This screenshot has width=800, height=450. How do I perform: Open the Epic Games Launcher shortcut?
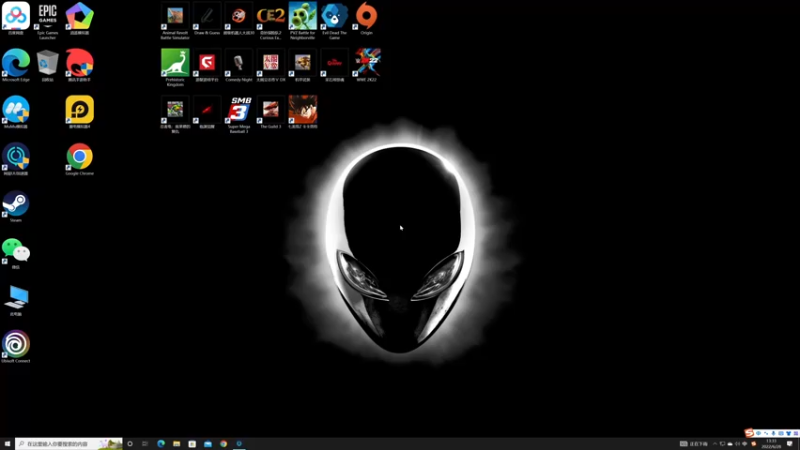point(47,20)
